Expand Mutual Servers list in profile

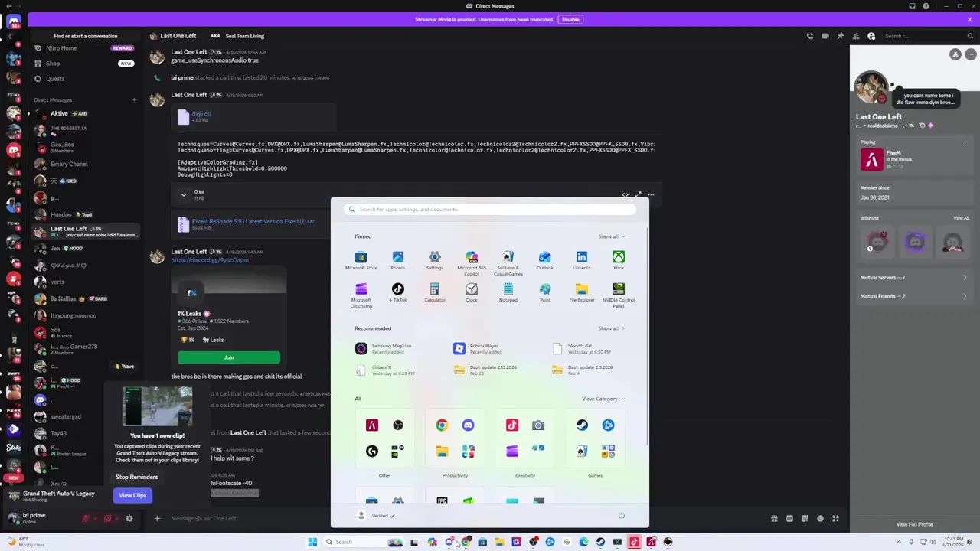(913, 278)
